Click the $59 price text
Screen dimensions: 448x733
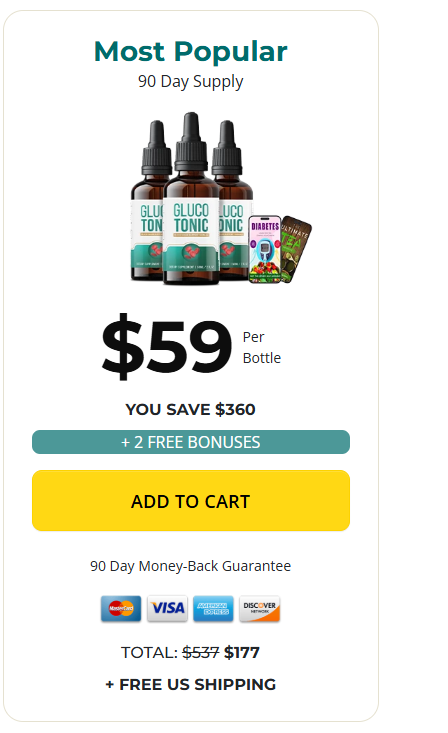click(166, 346)
